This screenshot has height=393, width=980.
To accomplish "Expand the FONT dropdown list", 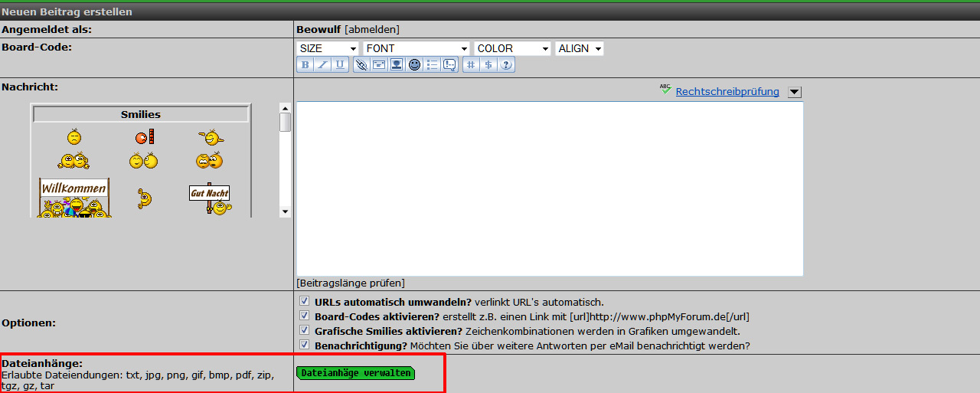I will pyautogui.click(x=416, y=48).
